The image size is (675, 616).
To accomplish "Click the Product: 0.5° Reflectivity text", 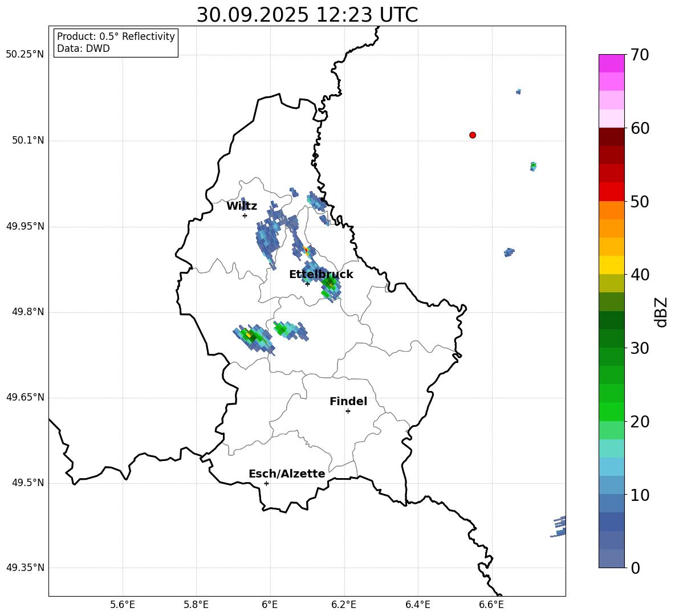I will point(116,36).
